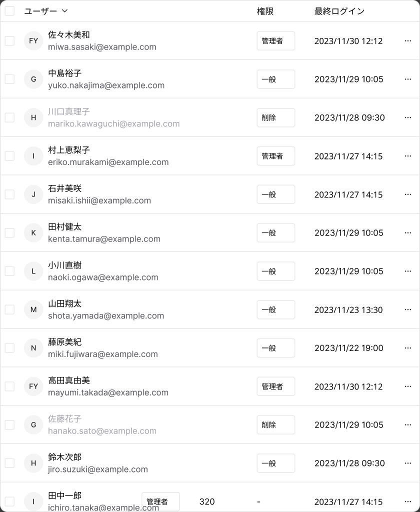
Task: Open more options for 佐々木美和
Action: (407, 41)
